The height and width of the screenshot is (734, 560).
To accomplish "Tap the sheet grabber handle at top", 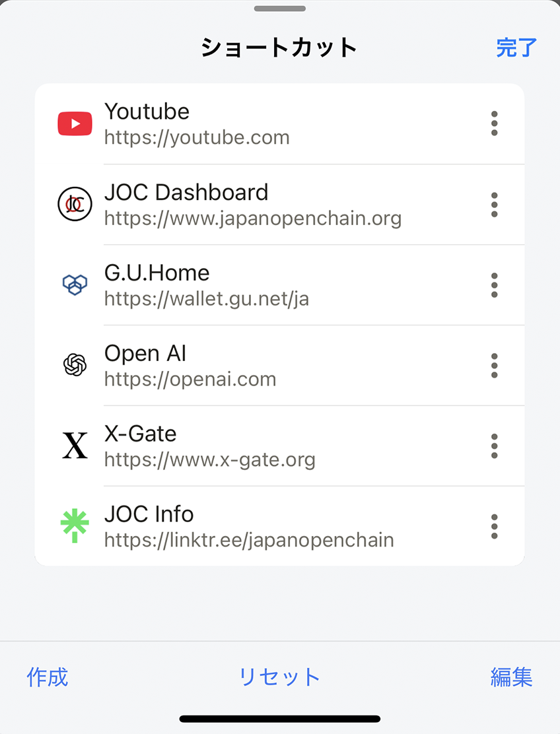I will [x=280, y=9].
